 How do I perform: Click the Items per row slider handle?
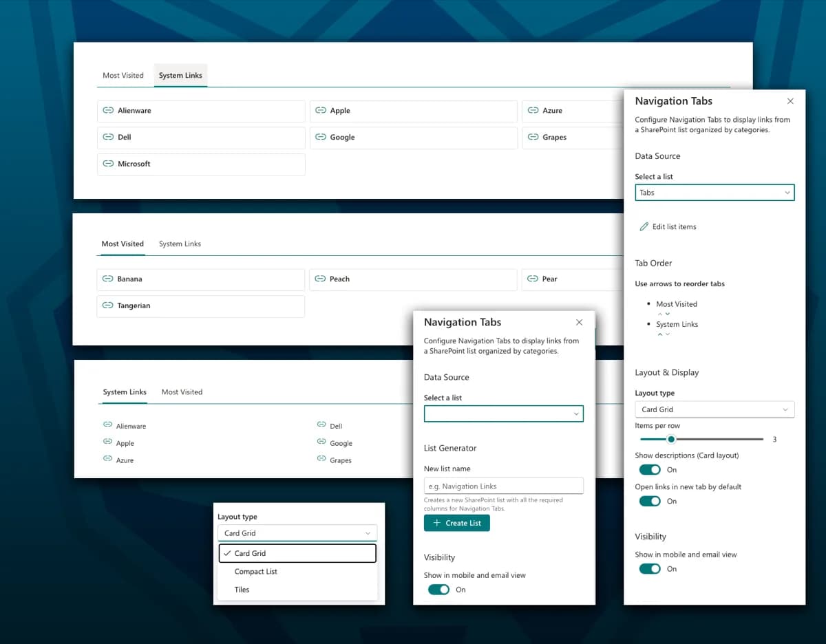coord(671,439)
